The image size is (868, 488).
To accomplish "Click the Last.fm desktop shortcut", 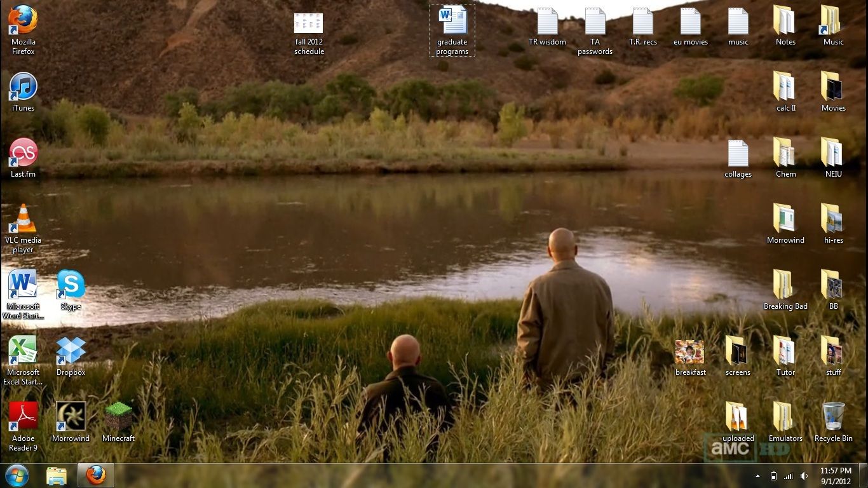I will pos(23,154).
